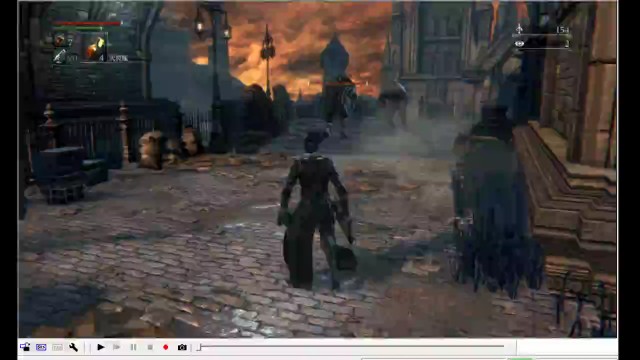Image resolution: width=640 pixels, height=360 pixels.
Task: Start recording with the red record button
Action: point(165,347)
